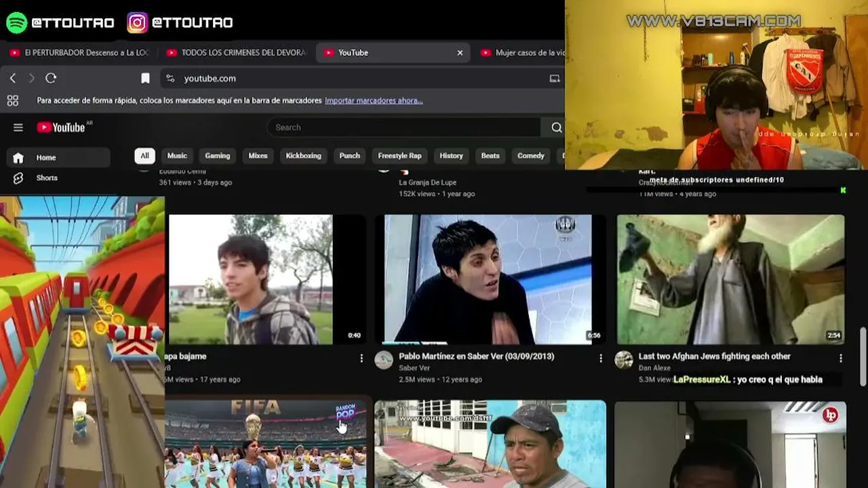Filter the feed by Comedy
868x488 pixels.
tap(531, 156)
